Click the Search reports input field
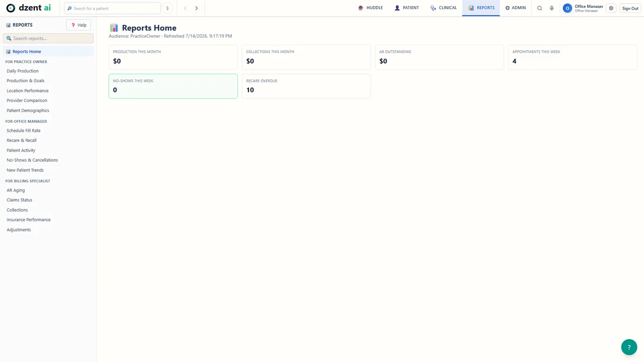Viewport: 644px width, 362px height. [x=48, y=38]
